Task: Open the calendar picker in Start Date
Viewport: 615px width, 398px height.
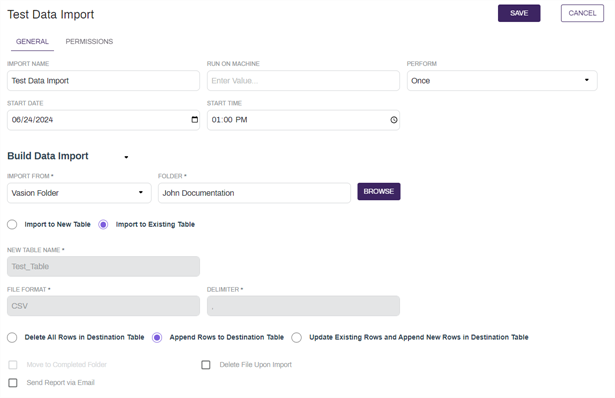Action: [x=195, y=120]
